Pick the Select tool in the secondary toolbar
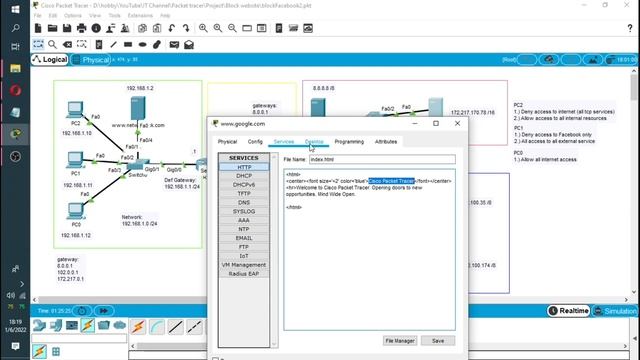 [38, 44]
